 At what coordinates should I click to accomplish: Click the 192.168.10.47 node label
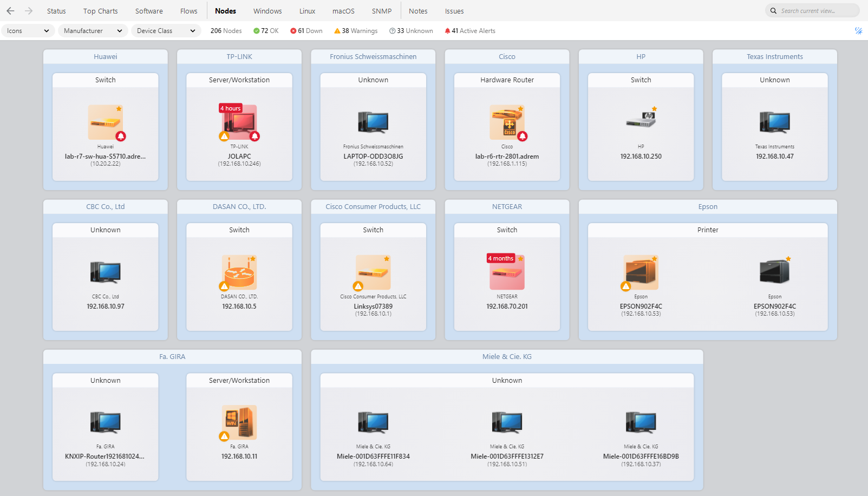point(775,156)
